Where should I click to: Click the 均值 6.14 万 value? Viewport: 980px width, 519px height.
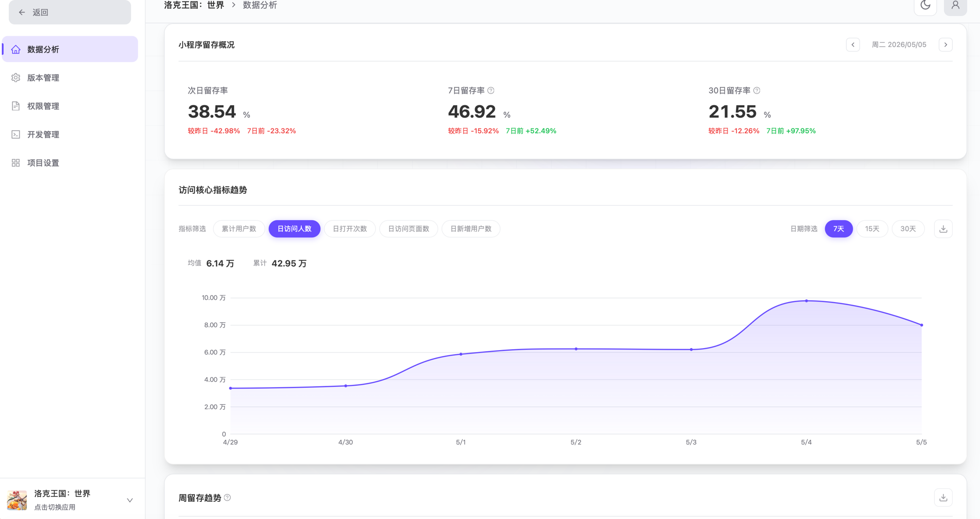(220, 263)
